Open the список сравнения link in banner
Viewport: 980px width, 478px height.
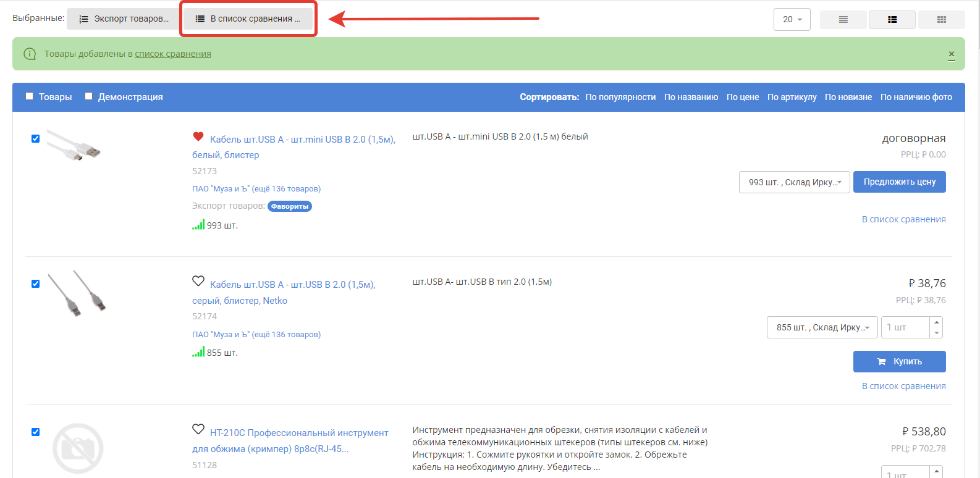point(173,54)
